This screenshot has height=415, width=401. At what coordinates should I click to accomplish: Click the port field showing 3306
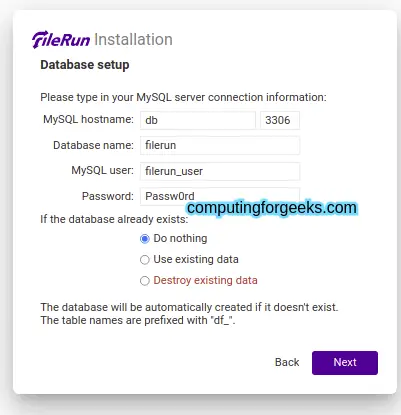click(280, 120)
